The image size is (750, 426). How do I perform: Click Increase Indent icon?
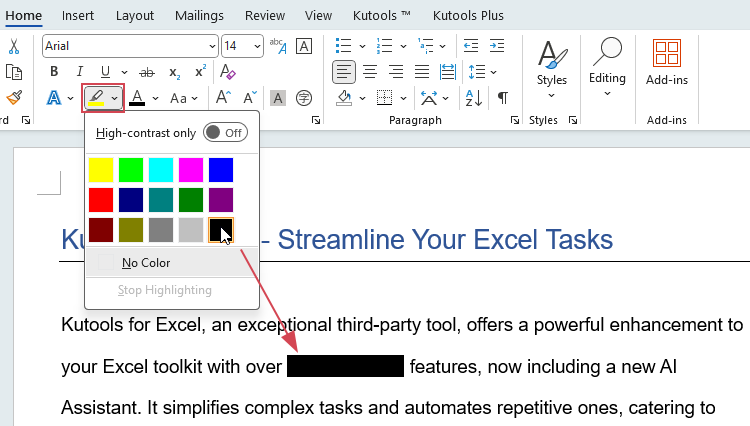click(496, 46)
